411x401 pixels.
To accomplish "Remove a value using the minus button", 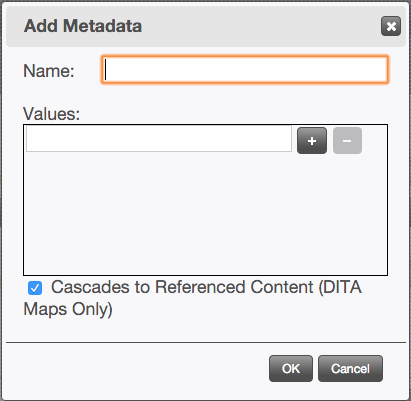I will (x=347, y=141).
